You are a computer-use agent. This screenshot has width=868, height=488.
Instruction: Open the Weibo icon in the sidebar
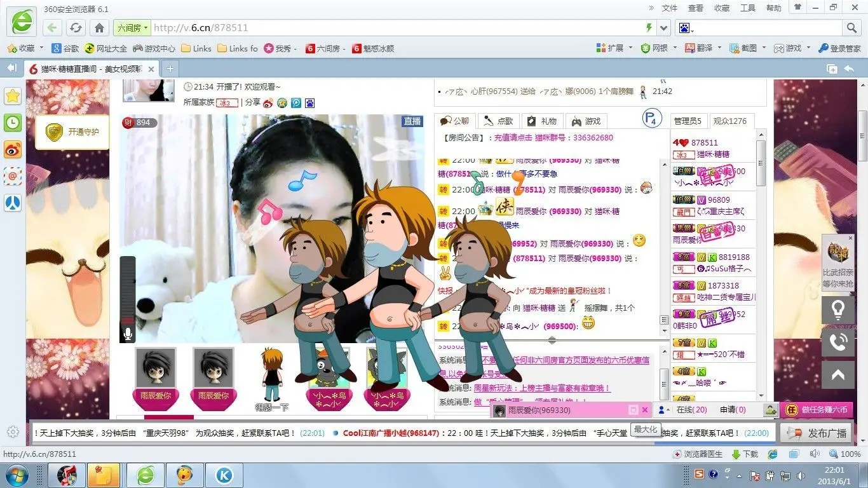13,149
